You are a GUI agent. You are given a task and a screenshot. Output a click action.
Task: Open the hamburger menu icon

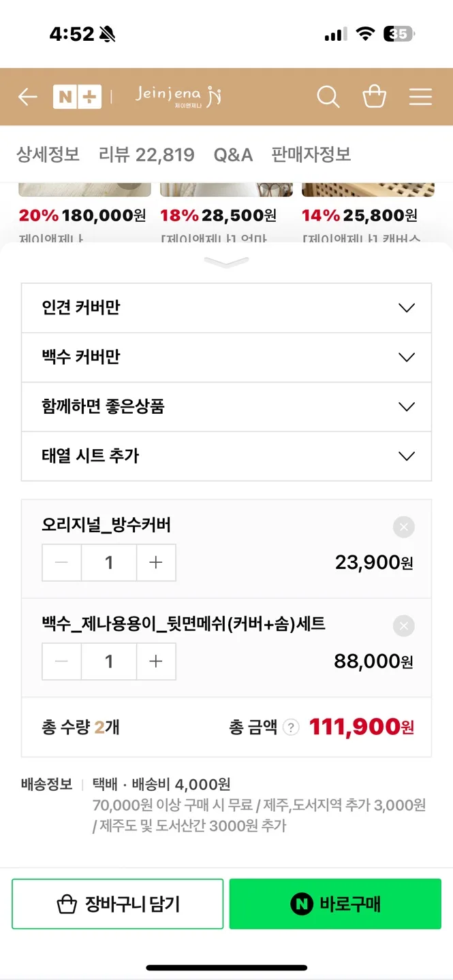click(x=420, y=97)
